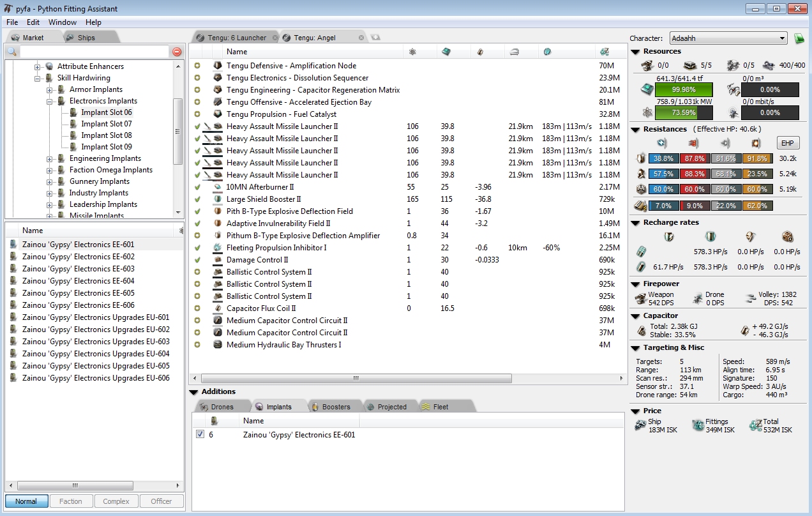812x516 pixels.
Task: Select Zainou 'Gypsy' Electronics EE-603 in list
Action: (78, 269)
